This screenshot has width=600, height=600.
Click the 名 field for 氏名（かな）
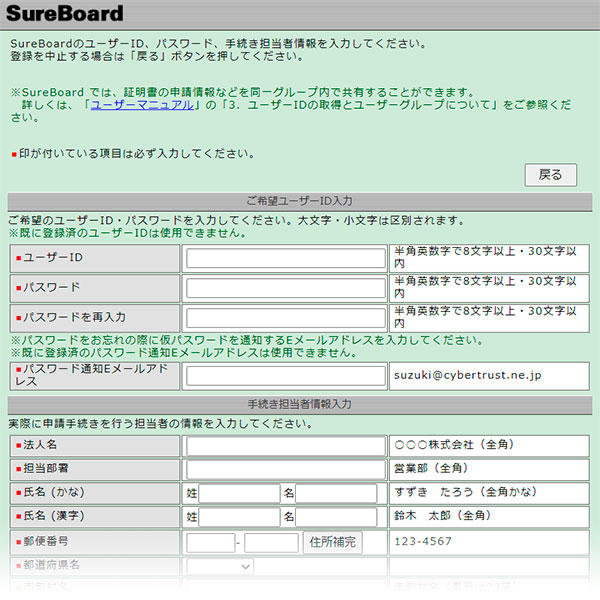[x=335, y=493]
